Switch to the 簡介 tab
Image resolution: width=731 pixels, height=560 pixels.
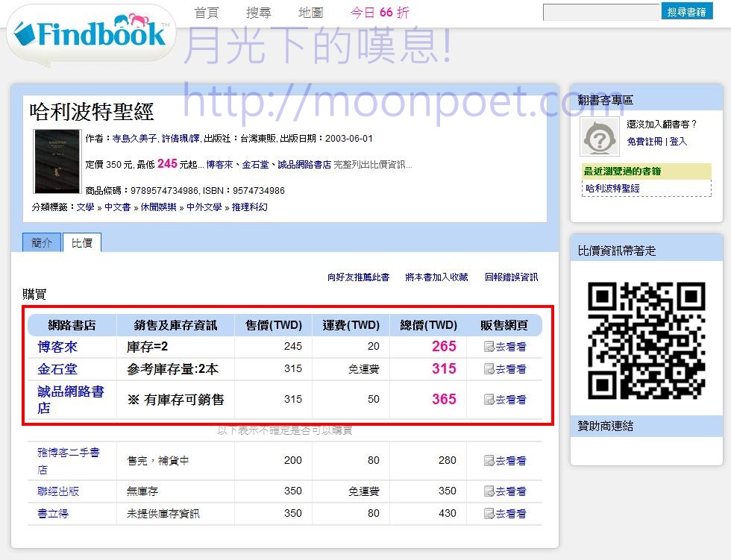point(42,243)
